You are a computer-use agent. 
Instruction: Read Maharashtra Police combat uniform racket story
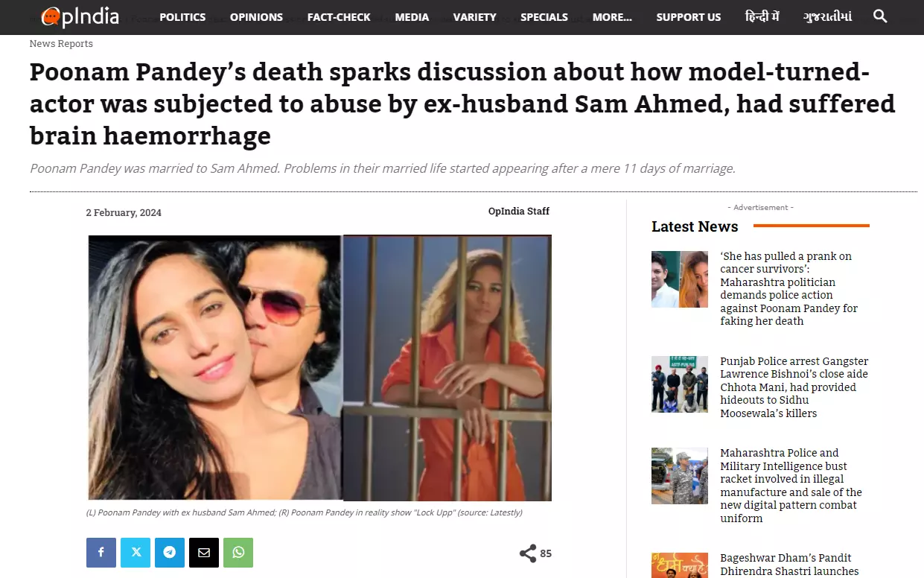[x=791, y=486]
